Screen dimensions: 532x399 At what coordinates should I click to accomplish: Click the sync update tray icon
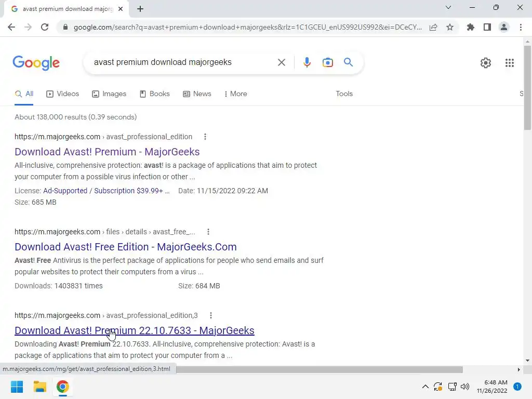click(438, 387)
